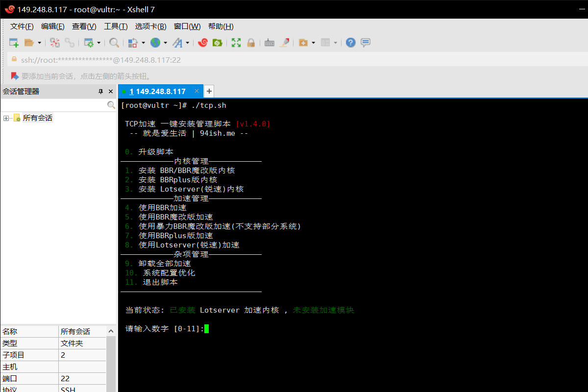Screen dimensions: 588x392
Task: Click the 子项目 value 2 cell
Action: click(82, 355)
